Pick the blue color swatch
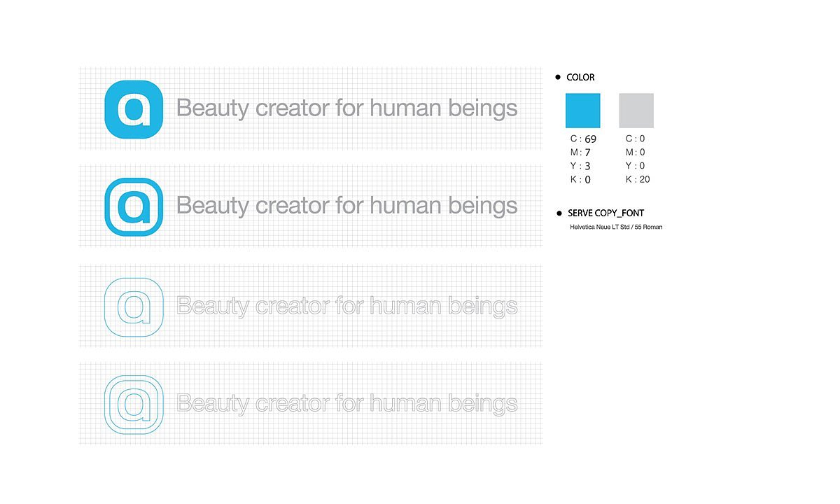 (x=582, y=111)
